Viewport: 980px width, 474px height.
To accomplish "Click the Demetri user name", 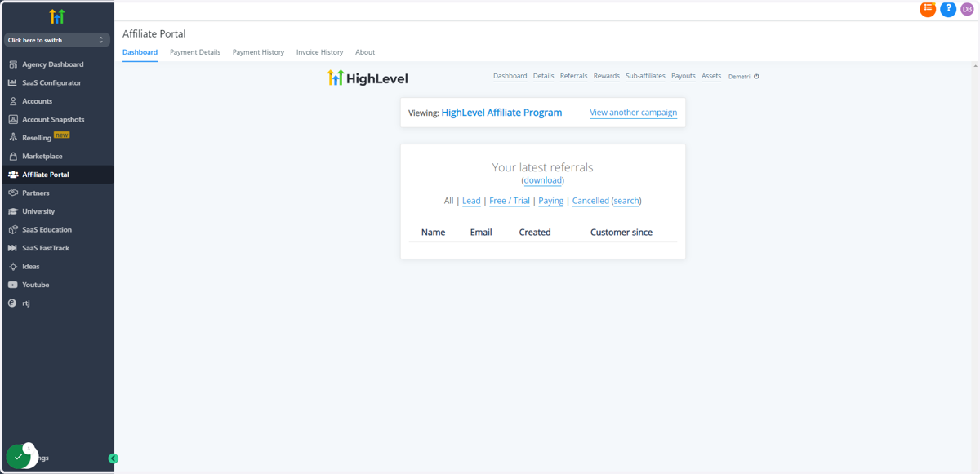I will pos(738,77).
